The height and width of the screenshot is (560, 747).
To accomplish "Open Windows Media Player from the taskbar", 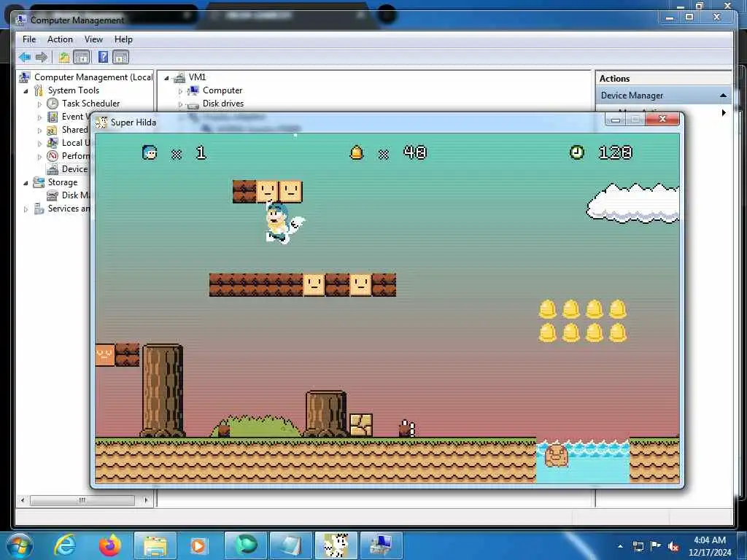I will point(198,545).
